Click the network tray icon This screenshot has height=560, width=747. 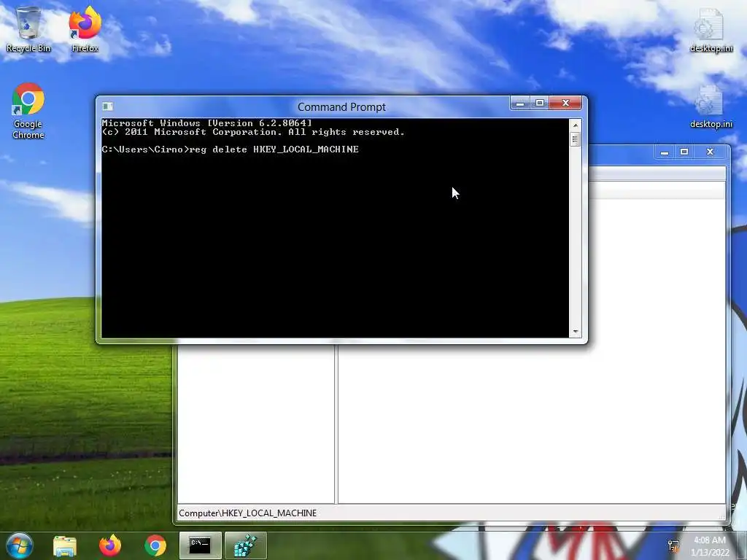pyautogui.click(x=673, y=545)
